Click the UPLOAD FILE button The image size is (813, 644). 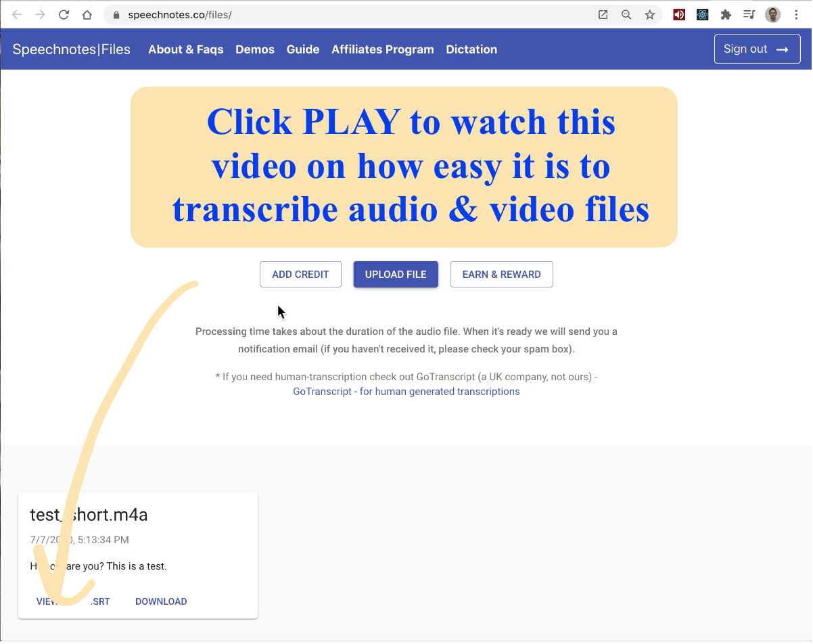pos(396,274)
